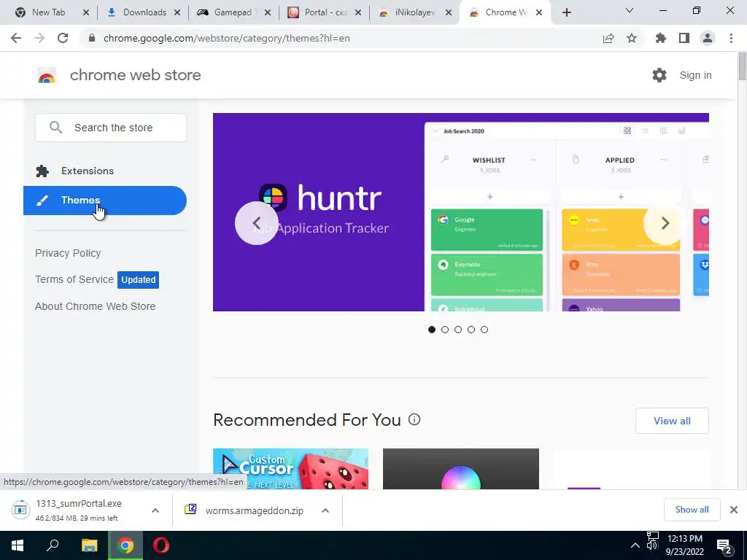This screenshot has width=747, height=560.
Task: Click the Chrome Web Store rainbow logo
Action: (47, 75)
